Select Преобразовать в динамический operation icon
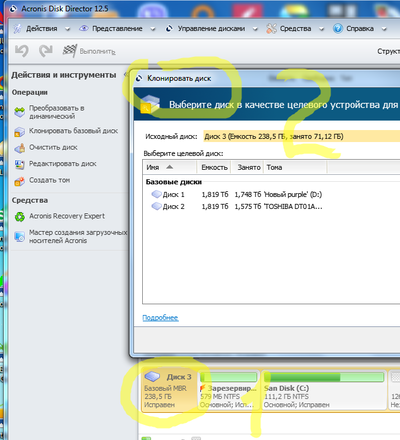 coord(20,112)
